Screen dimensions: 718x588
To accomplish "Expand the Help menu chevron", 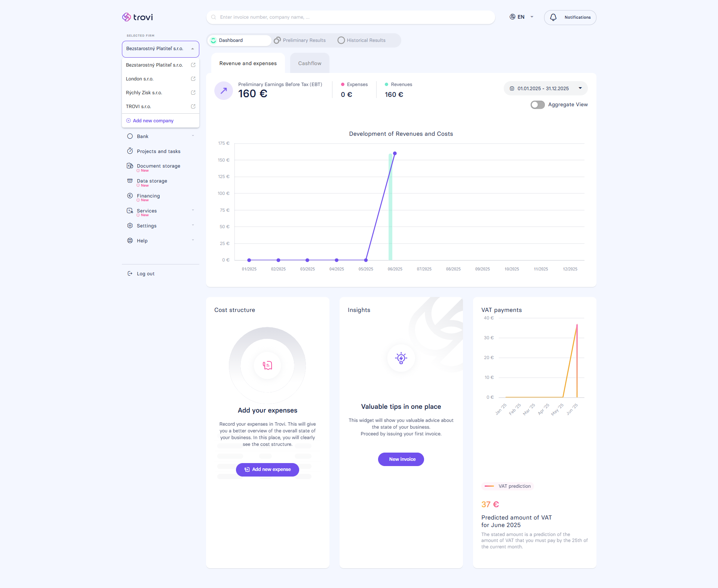I will pyautogui.click(x=193, y=240).
